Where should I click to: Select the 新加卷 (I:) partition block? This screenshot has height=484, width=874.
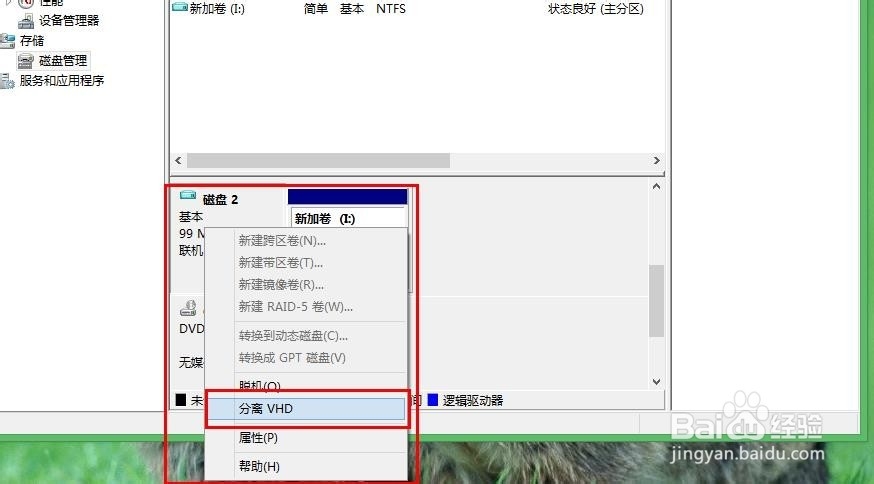[x=348, y=219]
